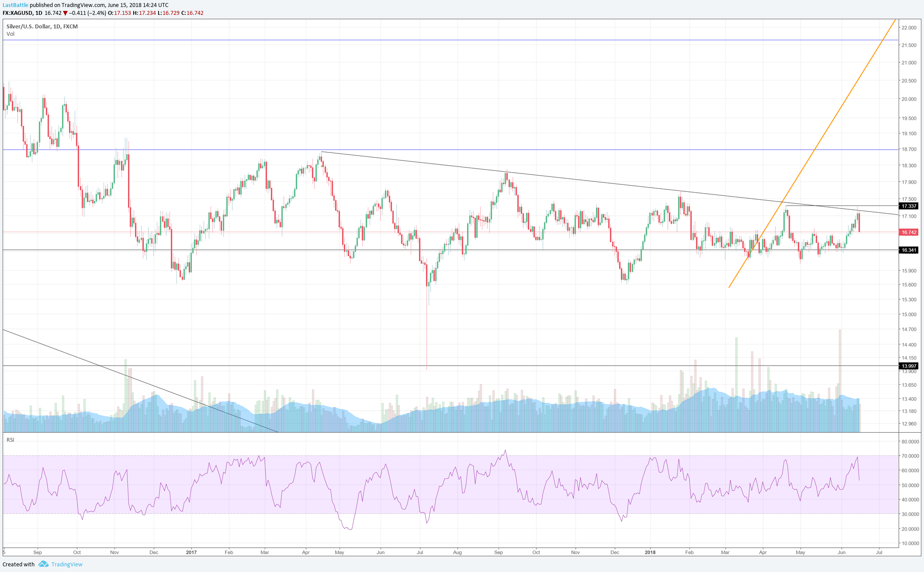This screenshot has height=572, width=924.
Task: Click the close value C:16.742 in header
Action: coord(192,13)
